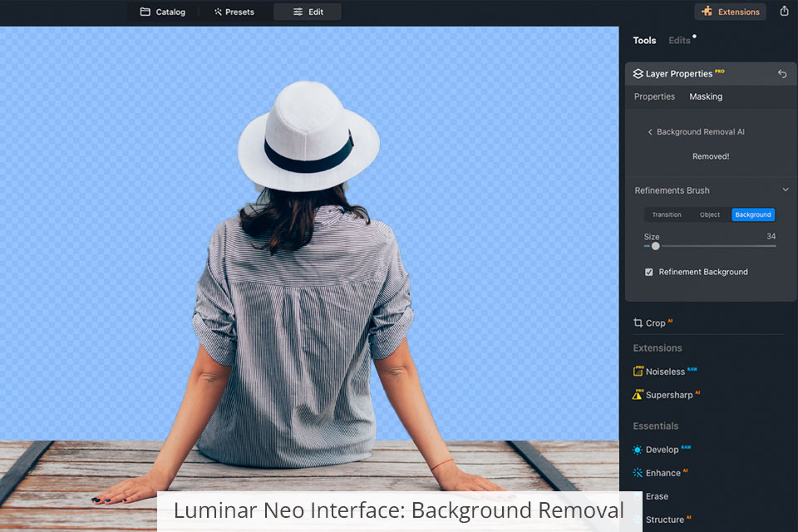Click the Edit sliders icon
The height and width of the screenshot is (532, 798).
pos(298,12)
